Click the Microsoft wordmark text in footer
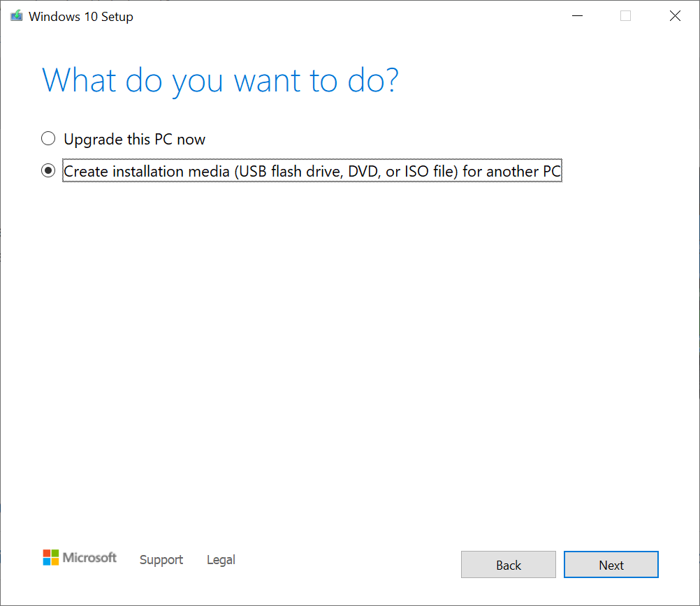The height and width of the screenshot is (606, 700). pyautogui.click(x=90, y=557)
